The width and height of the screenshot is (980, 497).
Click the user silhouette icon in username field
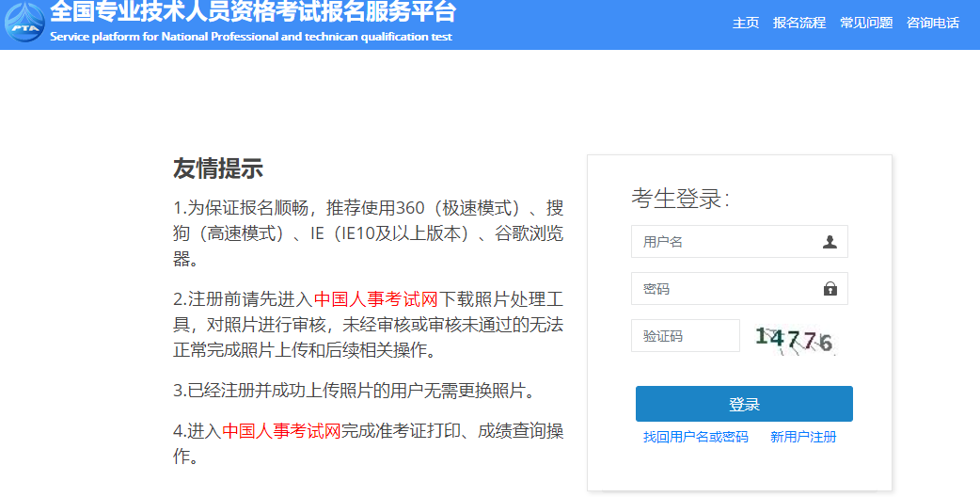click(830, 242)
